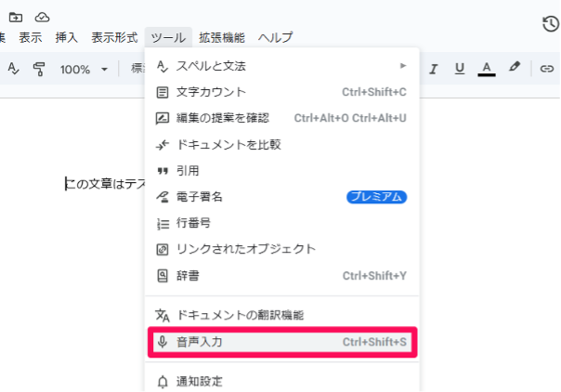
Task: Open version history clock icon
Action: pos(551,24)
